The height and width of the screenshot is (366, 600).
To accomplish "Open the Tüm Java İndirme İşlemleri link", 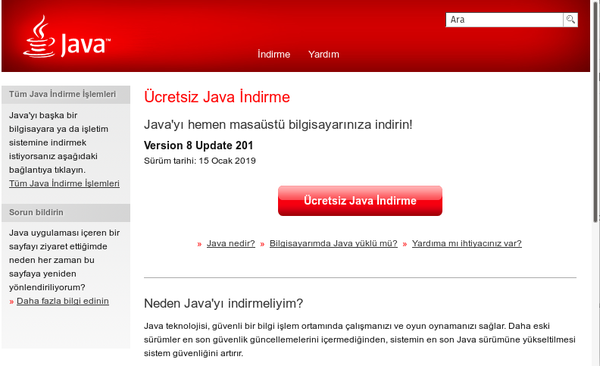I will (64, 183).
